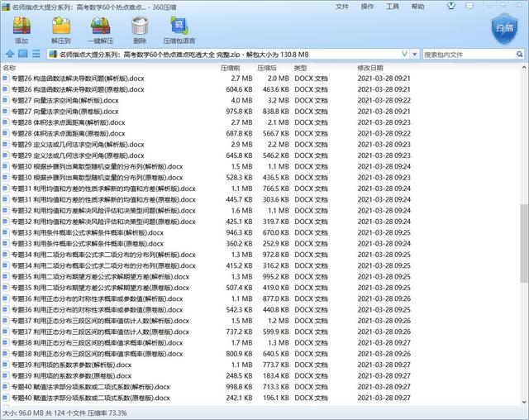Click the scrollbar down arrow

pos(524,402)
